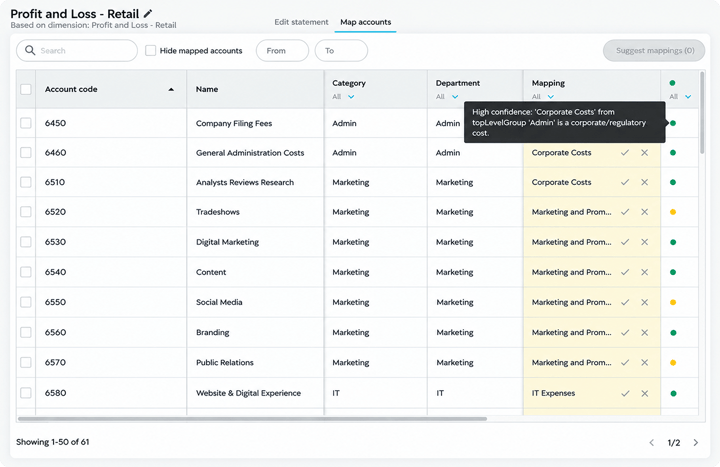Select row 6580 Website checkbox
The image size is (720, 467).
26,393
